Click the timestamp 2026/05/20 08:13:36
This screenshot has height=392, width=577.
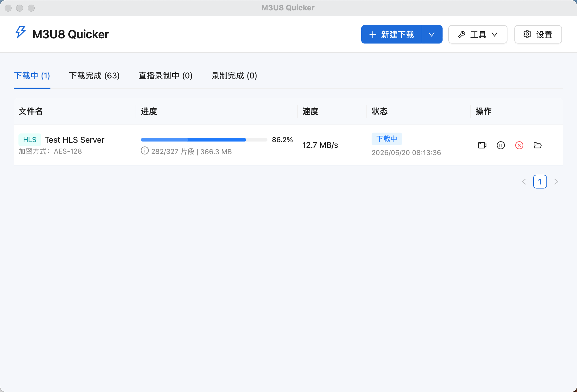click(x=406, y=152)
